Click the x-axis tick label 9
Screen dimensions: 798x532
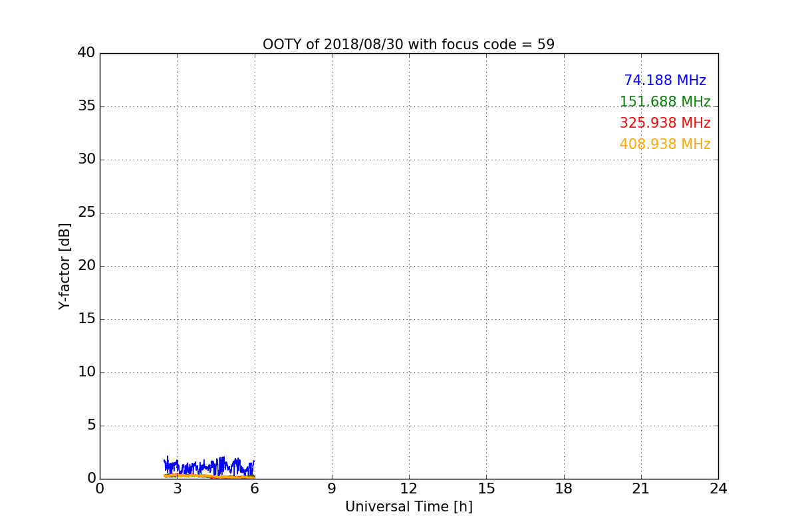(332, 489)
